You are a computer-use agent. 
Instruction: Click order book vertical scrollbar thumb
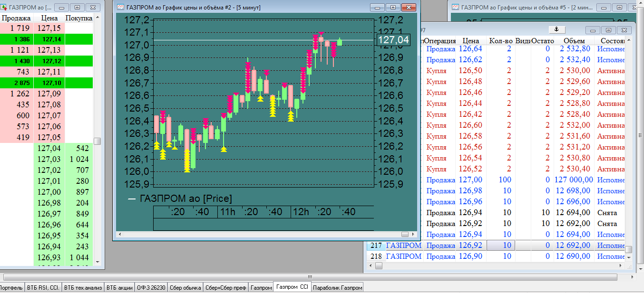(x=97, y=142)
